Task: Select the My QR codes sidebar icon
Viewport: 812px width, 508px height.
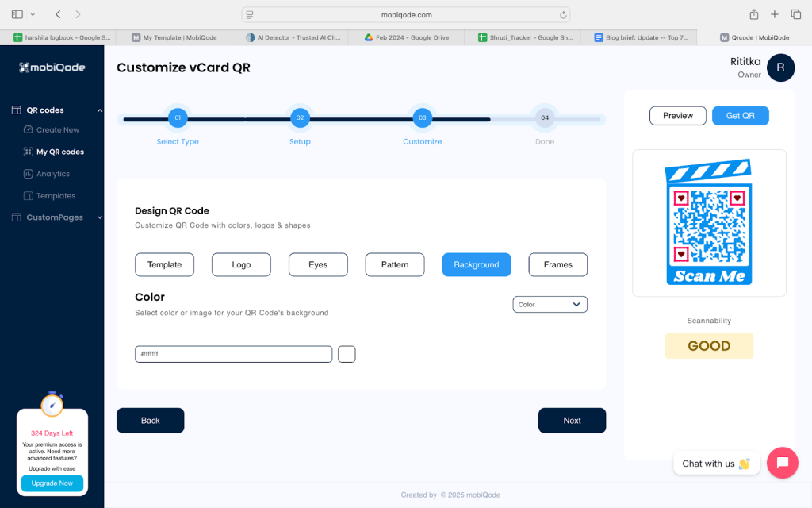Action: (27, 151)
